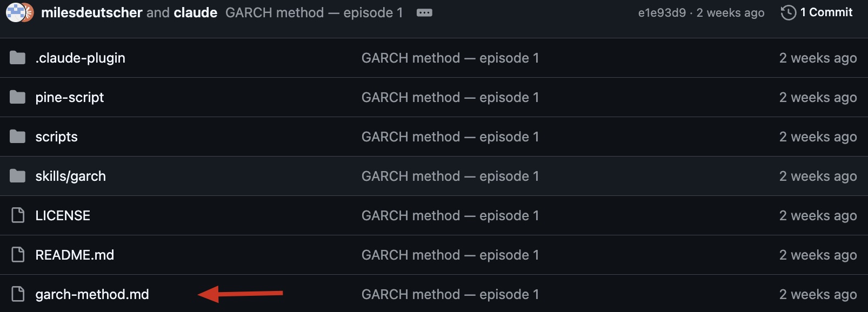Open the milesdeutscher profile link
The width and height of the screenshot is (868, 312).
[92, 12]
